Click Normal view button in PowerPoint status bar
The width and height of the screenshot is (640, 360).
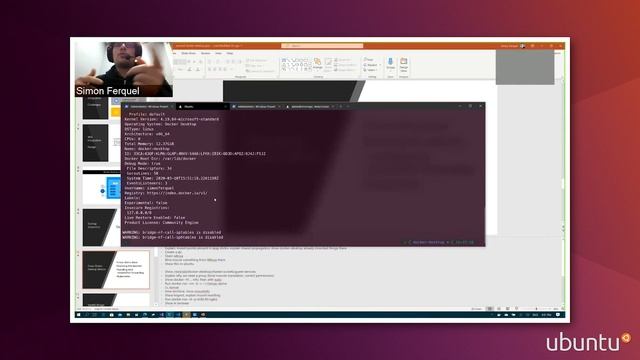coord(490,309)
